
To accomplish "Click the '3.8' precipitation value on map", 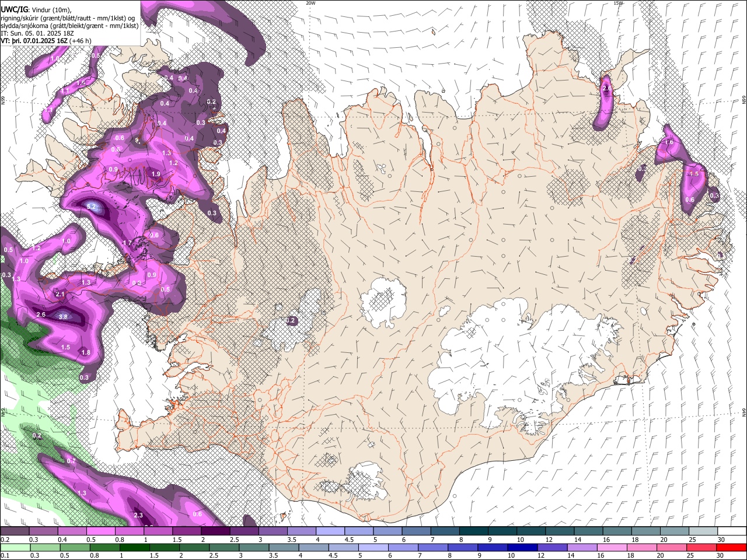I will 64,317.
